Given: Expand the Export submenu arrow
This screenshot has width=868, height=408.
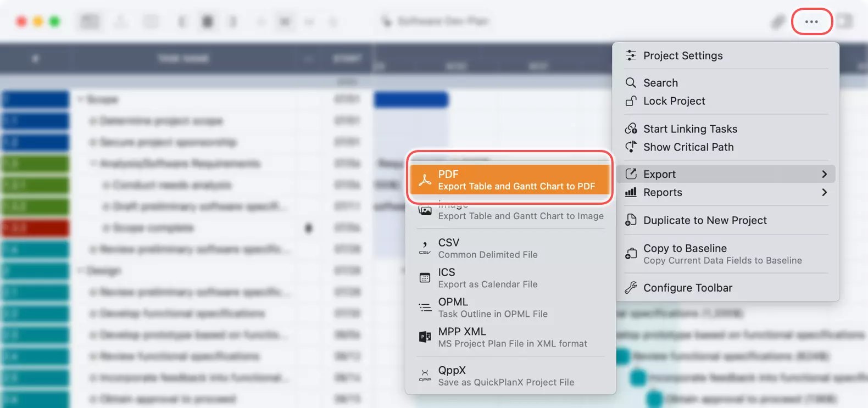Looking at the screenshot, I should click(824, 174).
